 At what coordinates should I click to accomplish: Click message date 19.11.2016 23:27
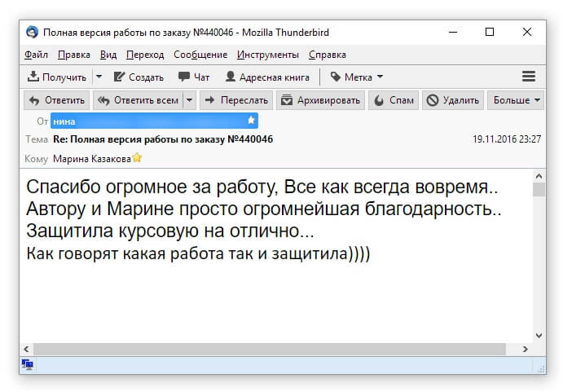[x=507, y=139]
